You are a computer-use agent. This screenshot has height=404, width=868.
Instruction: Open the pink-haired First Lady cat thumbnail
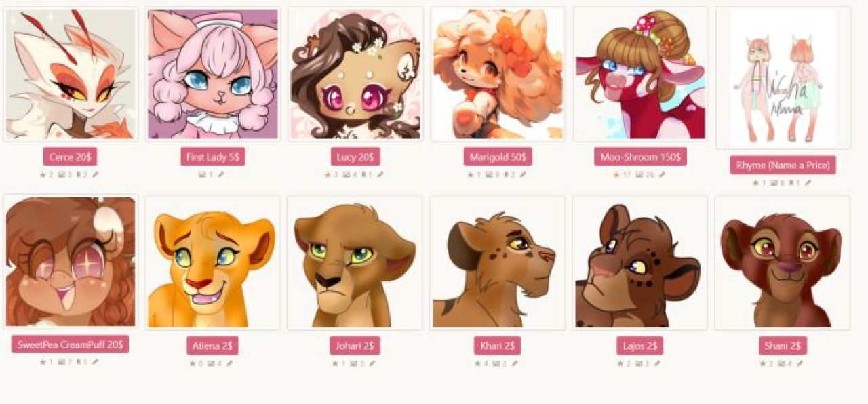[213, 75]
